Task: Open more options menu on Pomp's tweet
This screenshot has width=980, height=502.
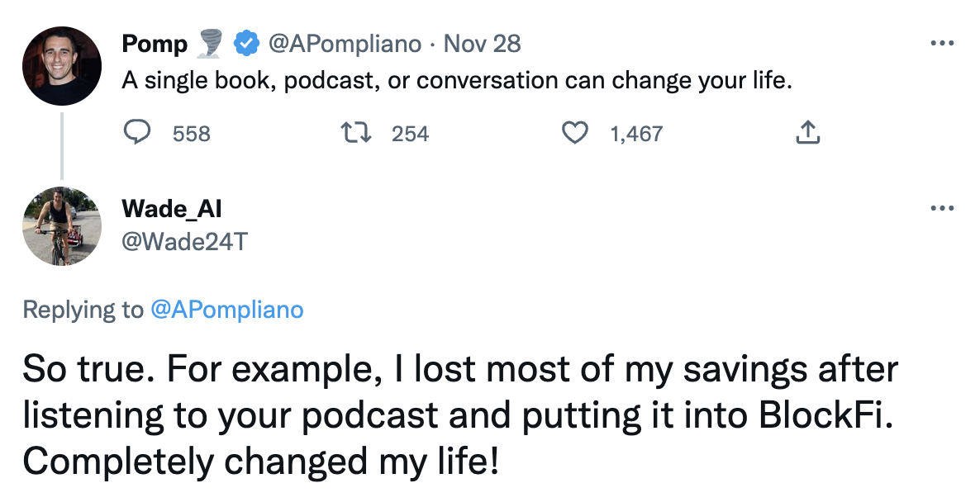Action: pyautogui.click(x=941, y=44)
